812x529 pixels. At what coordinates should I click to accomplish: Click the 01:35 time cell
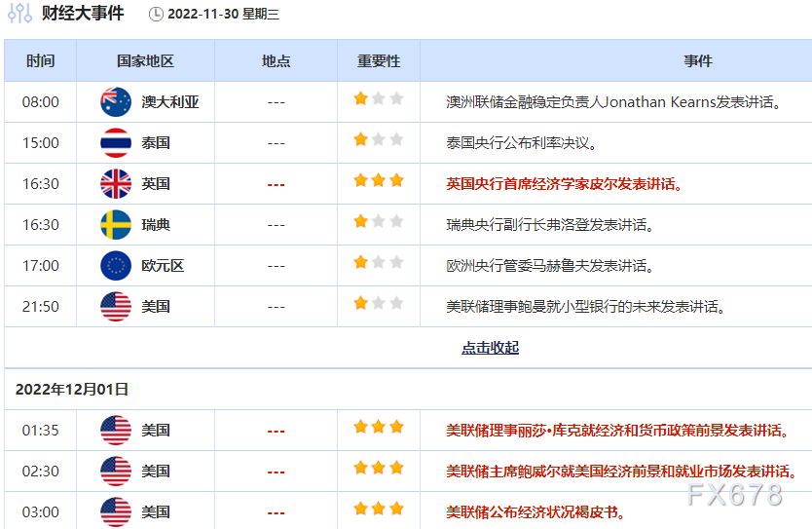(x=40, y=430)
